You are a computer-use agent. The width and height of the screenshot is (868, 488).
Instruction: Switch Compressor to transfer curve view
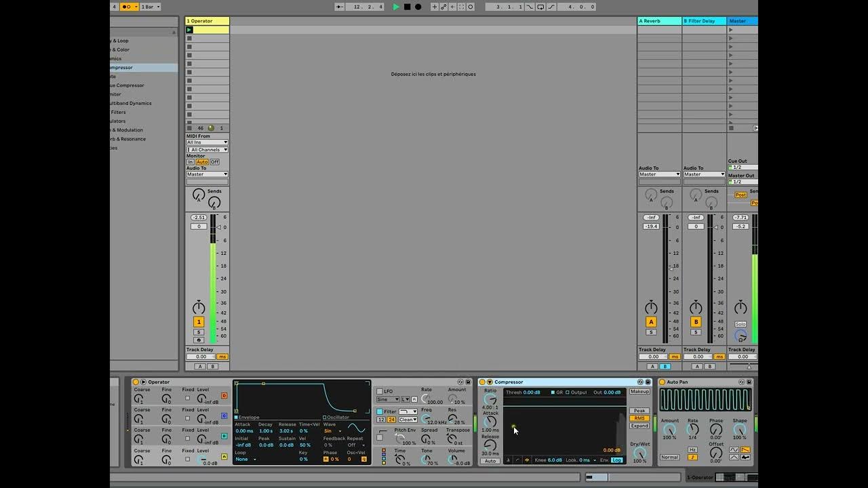pos(518,460)
